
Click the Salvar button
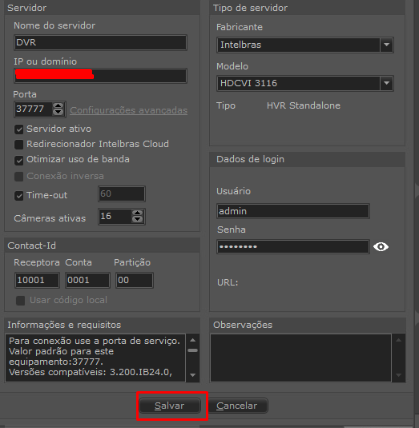point(169,406)
